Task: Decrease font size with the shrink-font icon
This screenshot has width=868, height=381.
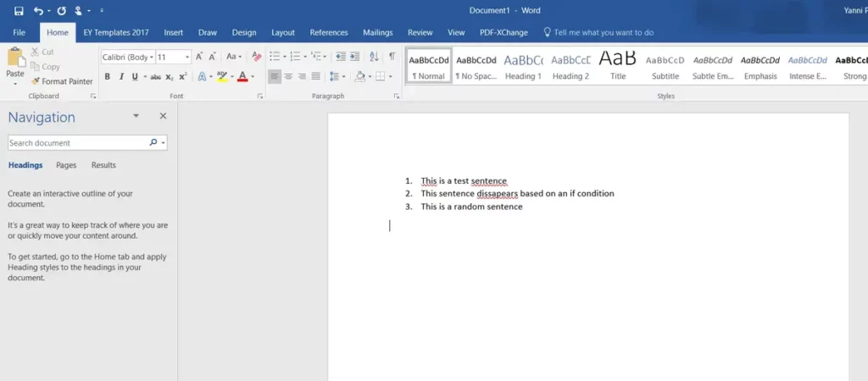Action: click(212, 57)
